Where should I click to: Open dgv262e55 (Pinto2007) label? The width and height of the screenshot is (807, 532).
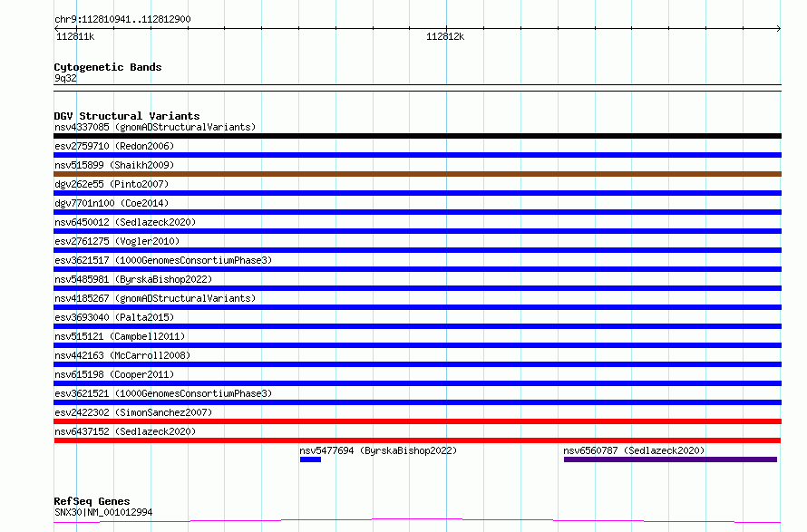112,184
